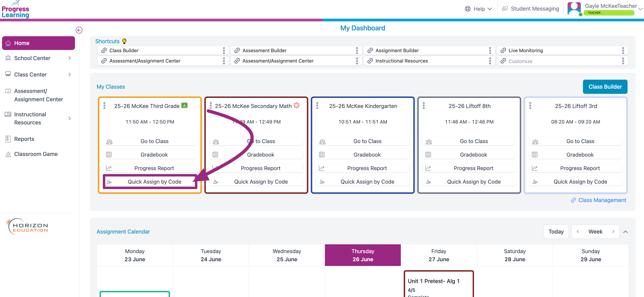Click Go to Class on McKee Kindergarten
Image resolution: width=644 pixels, height=297 pixels.
[363, 141]
